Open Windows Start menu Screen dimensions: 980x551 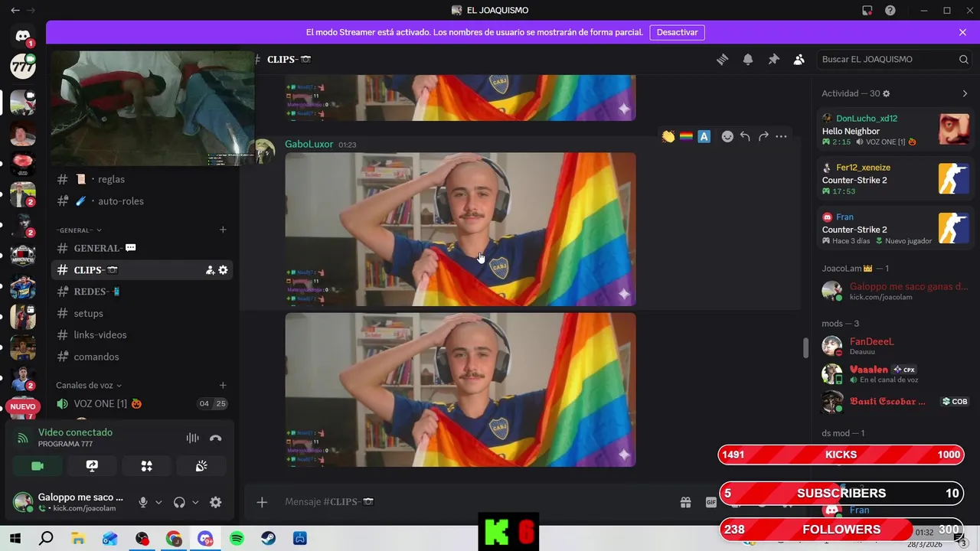(15, 539)
